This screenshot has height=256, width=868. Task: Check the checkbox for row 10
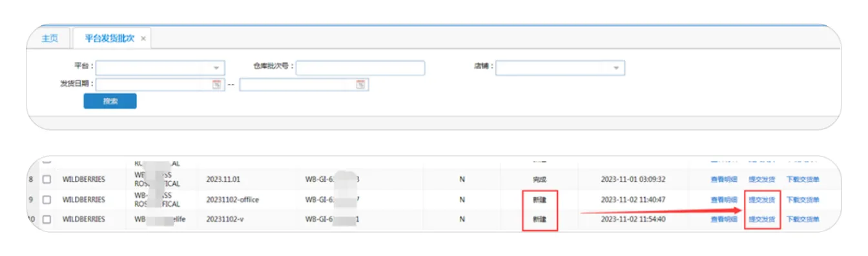[46, 220]
